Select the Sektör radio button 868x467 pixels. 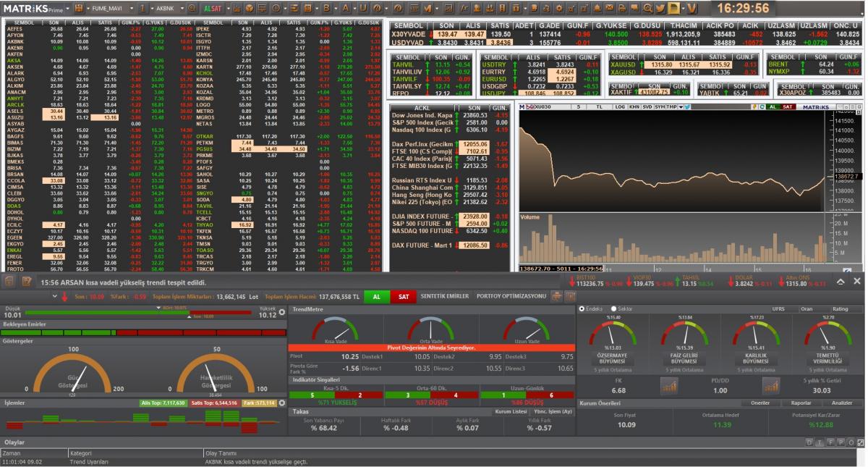point(614,309)
